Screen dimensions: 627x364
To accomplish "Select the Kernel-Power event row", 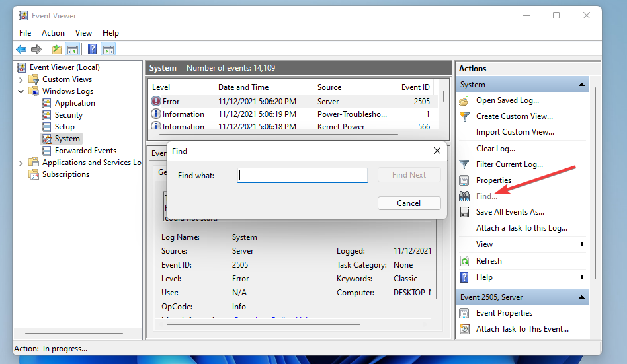I will click(x=294, y=126).
